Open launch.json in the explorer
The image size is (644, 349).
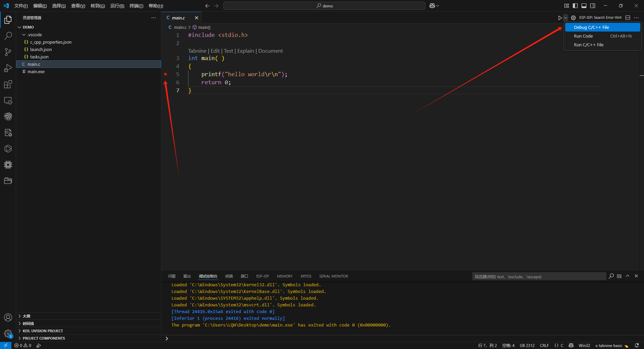coord(41,50)
